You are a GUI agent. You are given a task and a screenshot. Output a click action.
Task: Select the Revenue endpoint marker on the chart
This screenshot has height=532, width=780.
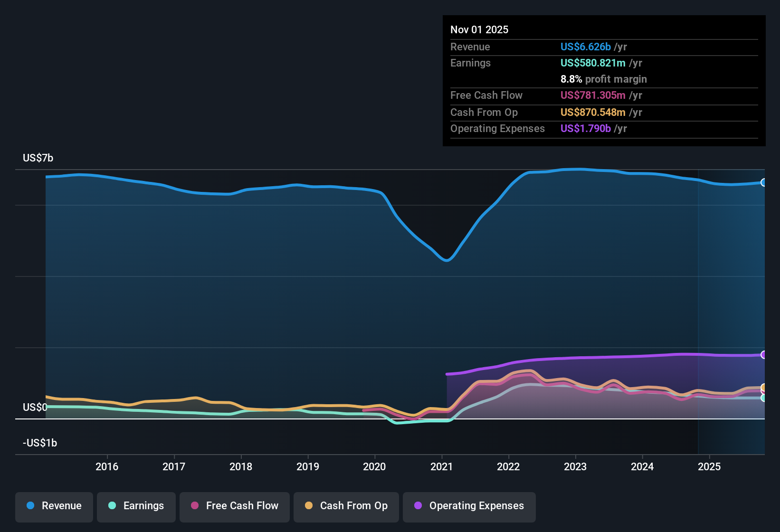pyautogui.click(x=764, y=182)
